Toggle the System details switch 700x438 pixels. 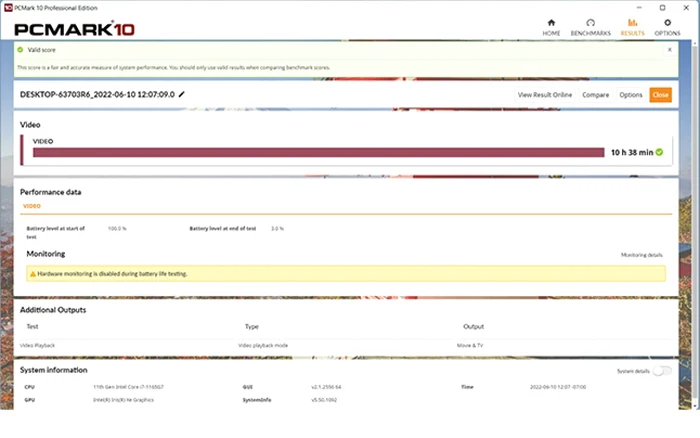tap(662, 371)
